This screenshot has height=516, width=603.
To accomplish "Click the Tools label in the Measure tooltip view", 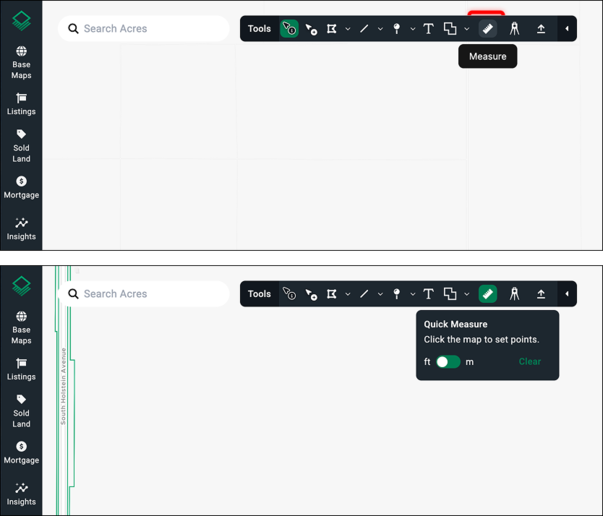I will click(x=259, y=28).
